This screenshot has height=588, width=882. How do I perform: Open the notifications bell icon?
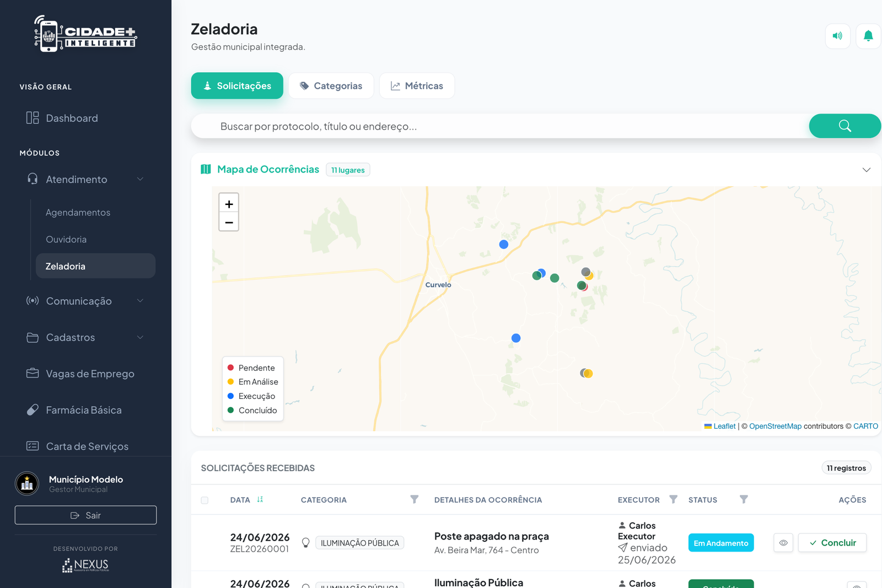point(868,36)
